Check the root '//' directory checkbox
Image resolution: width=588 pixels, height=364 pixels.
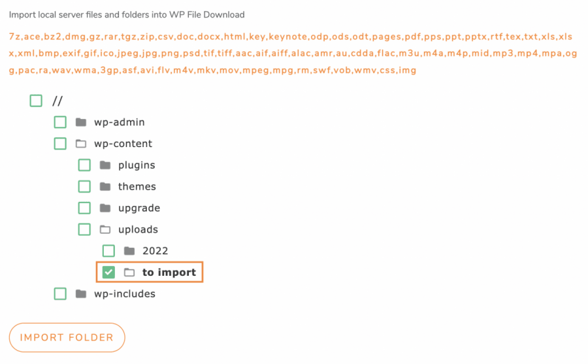click(x=36, y=101)
